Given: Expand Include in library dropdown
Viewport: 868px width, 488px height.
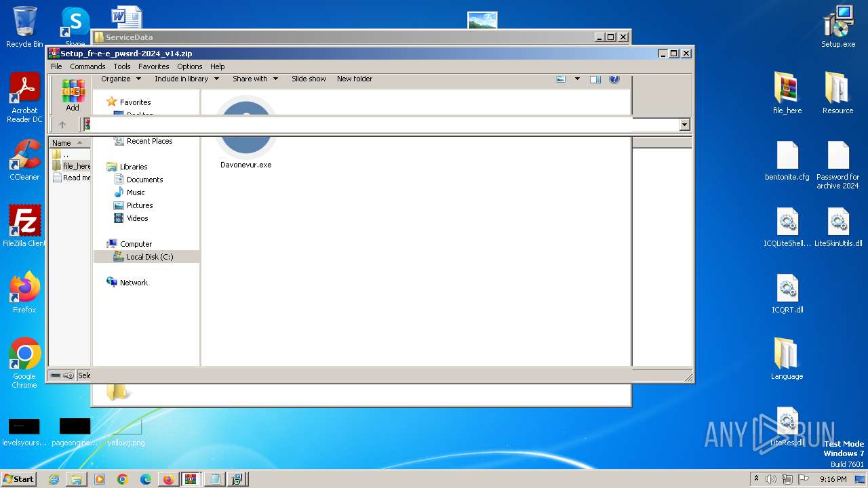Looking at the screenshot, I should tap(186, 79).
